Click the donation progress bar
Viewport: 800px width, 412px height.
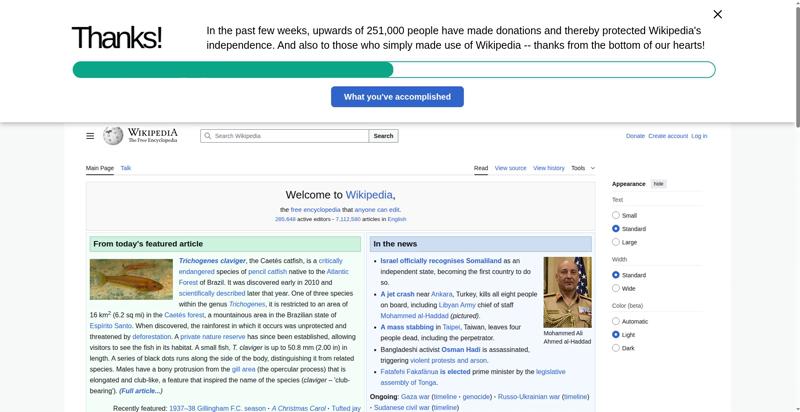click(393, 70)
